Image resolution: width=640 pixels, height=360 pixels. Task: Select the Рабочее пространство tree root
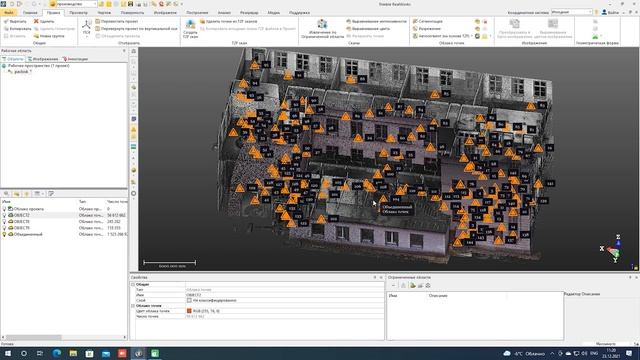[x=38, y=65]
